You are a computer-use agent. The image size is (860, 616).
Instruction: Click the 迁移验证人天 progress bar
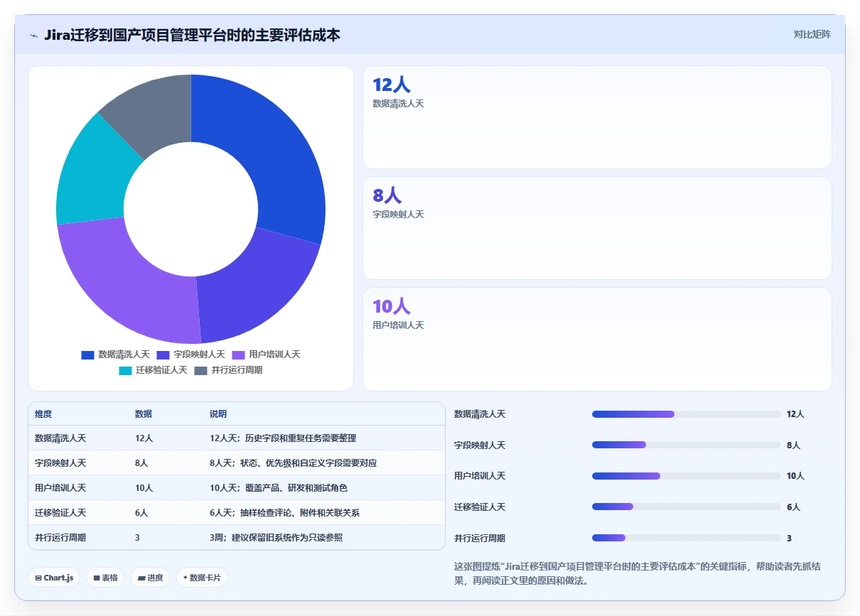coord(686,507)
